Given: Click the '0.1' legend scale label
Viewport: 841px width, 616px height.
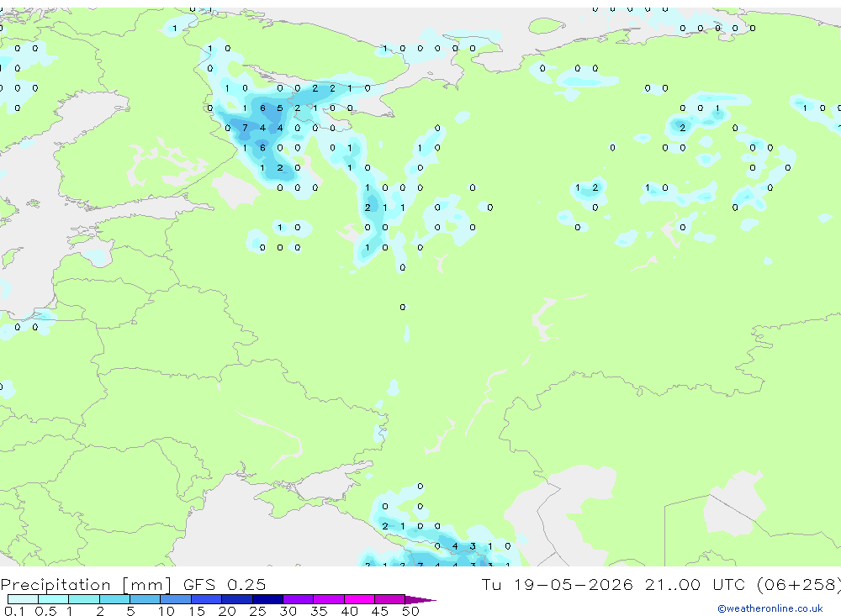Looking at the screenshot, I should pos(14,611).
